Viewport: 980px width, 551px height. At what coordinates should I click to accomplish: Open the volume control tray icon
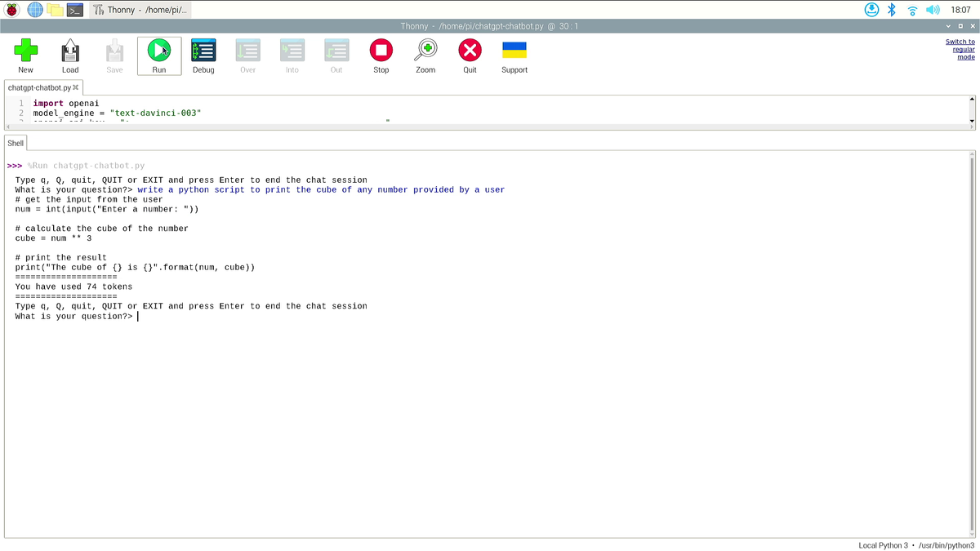[933, 10]
